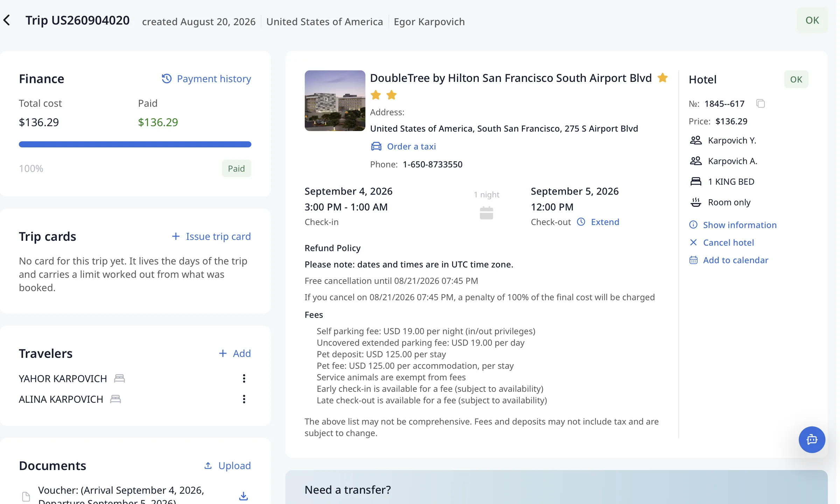
Task: Click guest name Karpovich A.
Action: click(x=733, y=161)
